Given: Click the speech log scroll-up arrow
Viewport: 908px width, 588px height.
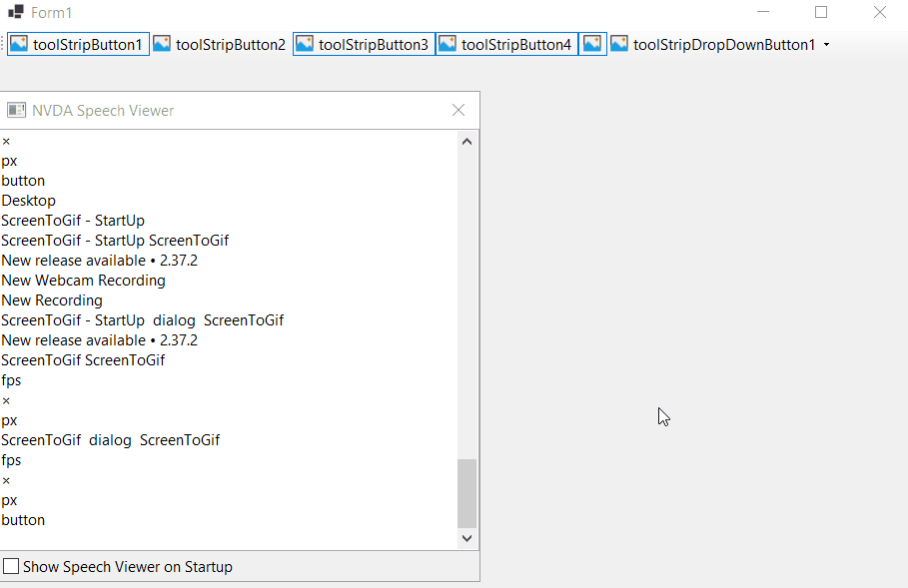Looking at the screenshot, I should (466, 141).
